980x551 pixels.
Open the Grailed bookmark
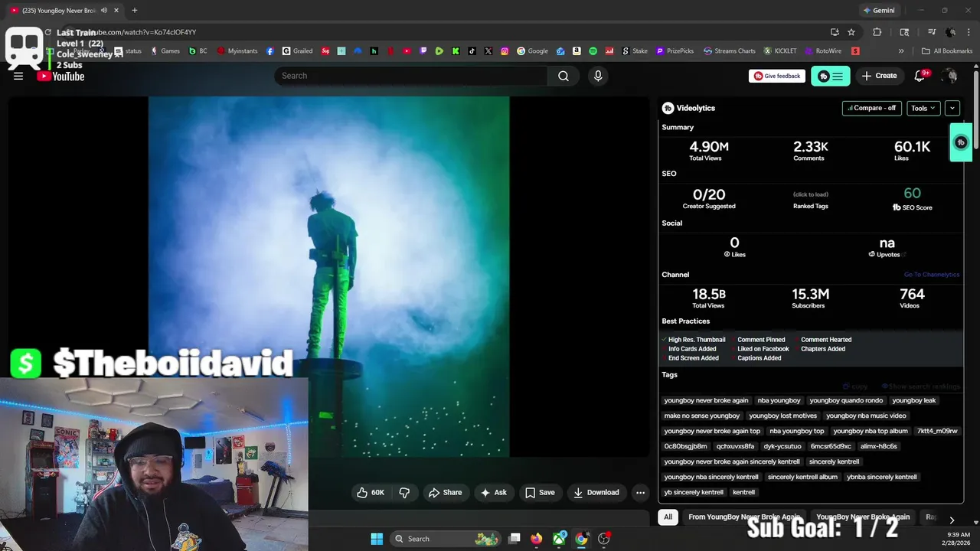pos(298,51)
